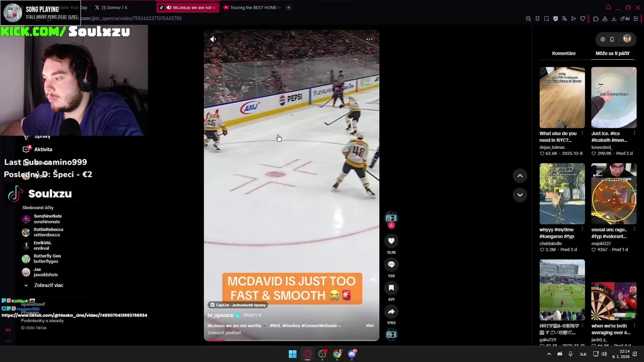Open the page translate icon

pyautogui.click(x=565, y=19)
